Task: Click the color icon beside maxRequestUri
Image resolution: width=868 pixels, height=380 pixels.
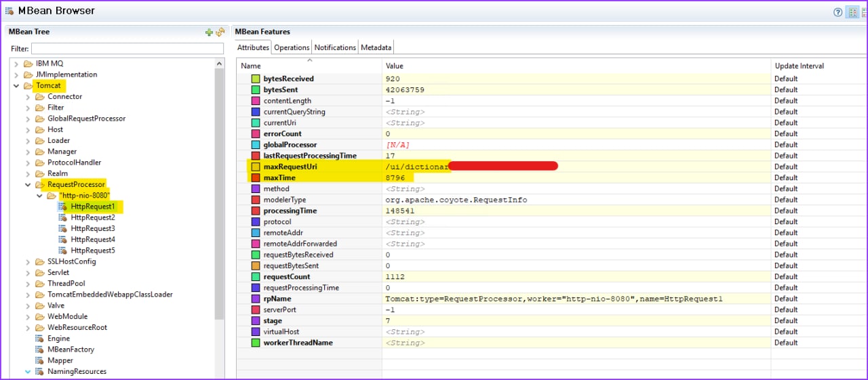Action: tap(256, 167)
